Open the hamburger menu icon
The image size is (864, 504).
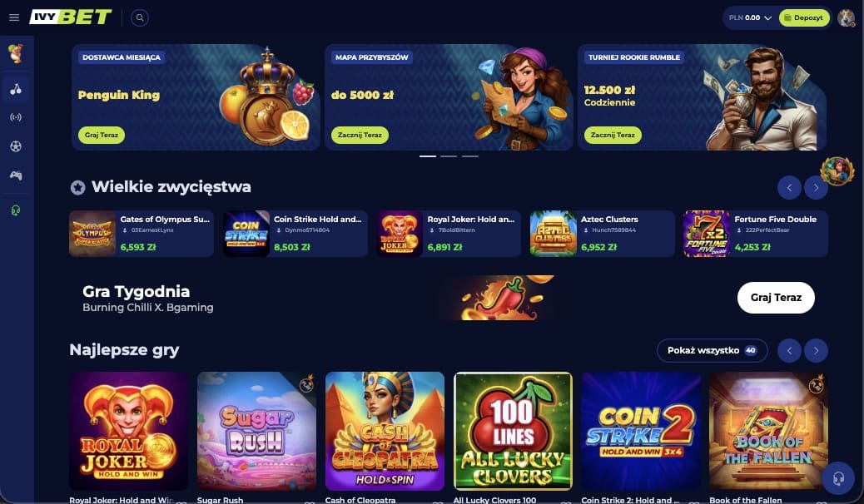pyautogui.click(x=14, y=17)
